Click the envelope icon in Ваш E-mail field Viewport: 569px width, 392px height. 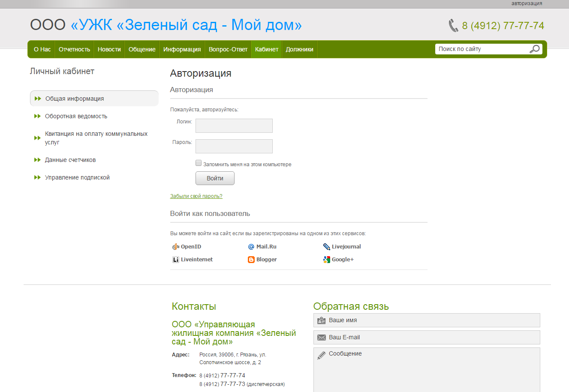point(321,338)
